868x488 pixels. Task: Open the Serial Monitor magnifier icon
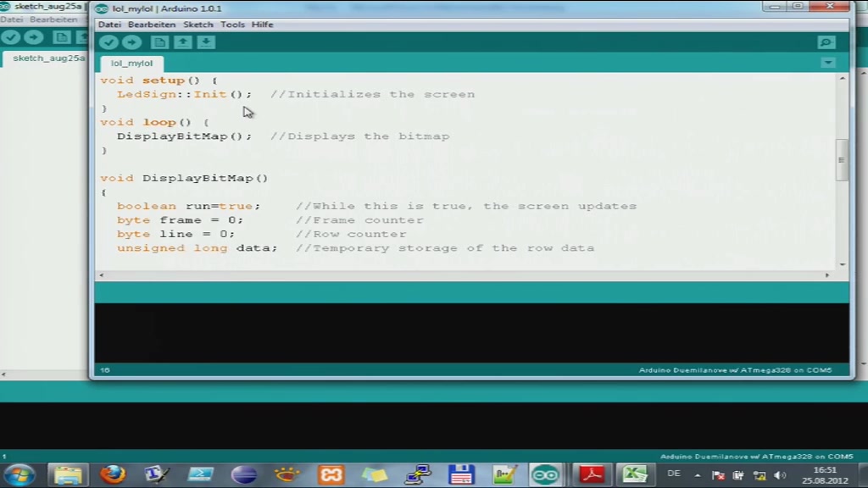(826, 42)
